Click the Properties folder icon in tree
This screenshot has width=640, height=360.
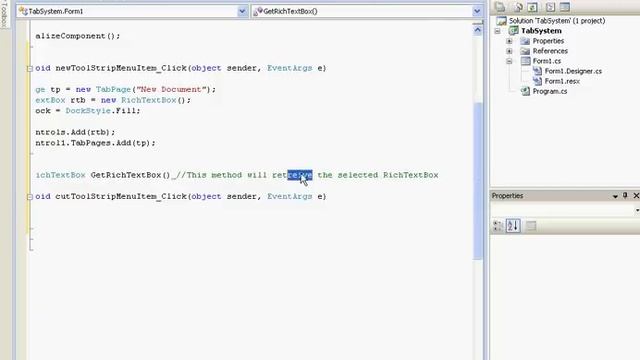[x=525, y=41]
